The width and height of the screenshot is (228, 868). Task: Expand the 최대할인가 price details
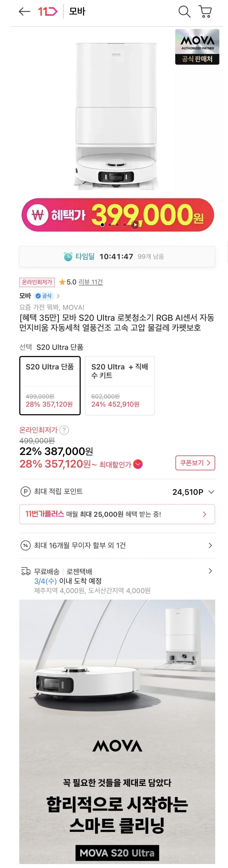click(x=137, y=464)
